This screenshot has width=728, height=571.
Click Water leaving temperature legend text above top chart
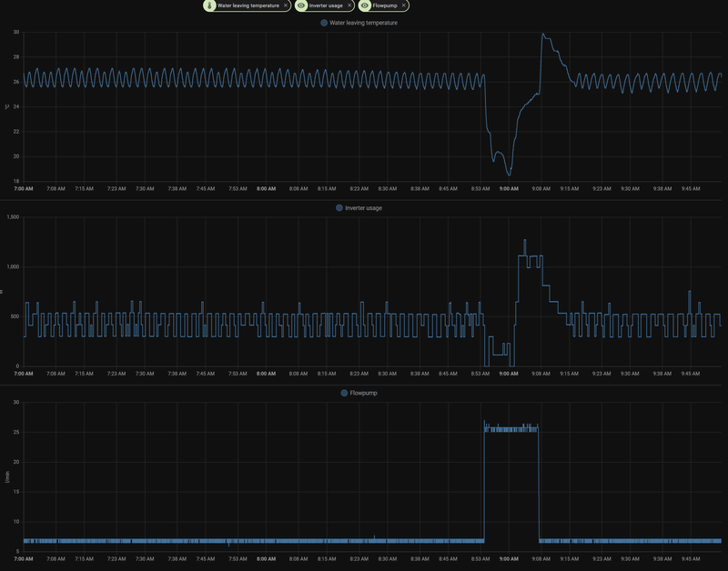coord(363,23)
